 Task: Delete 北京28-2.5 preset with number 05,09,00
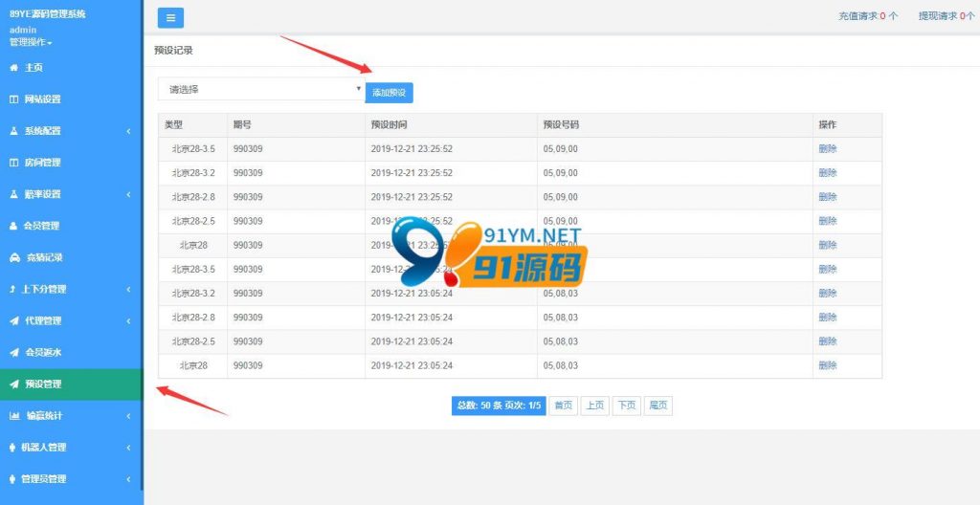tap(828, 221)
